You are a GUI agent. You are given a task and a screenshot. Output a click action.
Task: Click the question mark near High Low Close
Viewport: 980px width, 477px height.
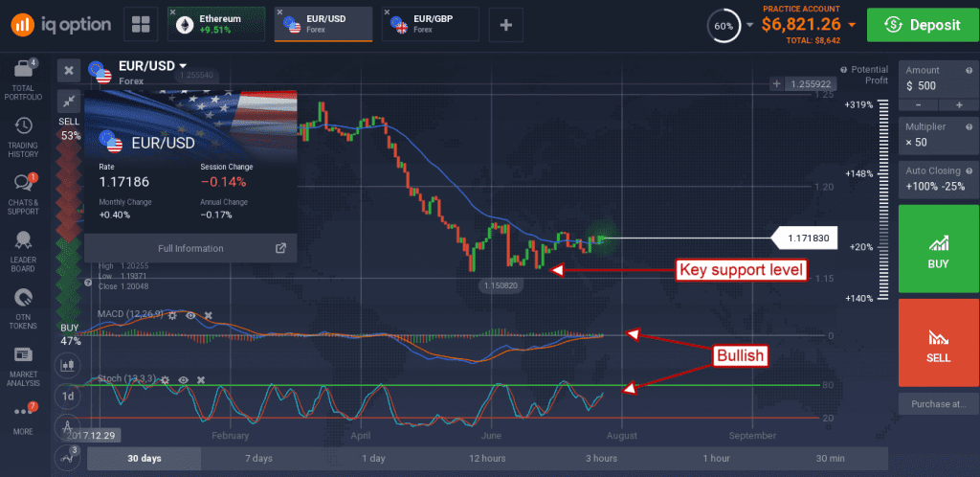pos(90,283)
